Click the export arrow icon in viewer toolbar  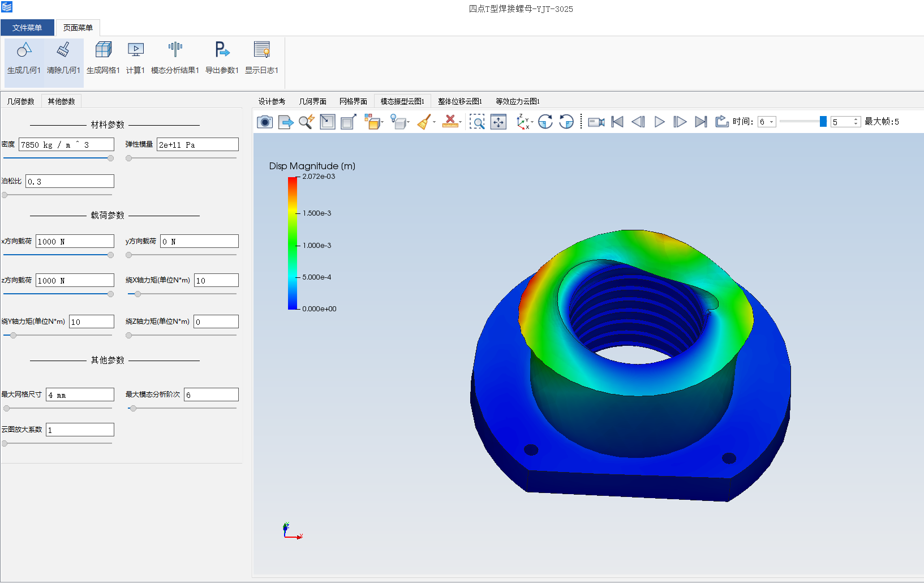click(286, 122)
